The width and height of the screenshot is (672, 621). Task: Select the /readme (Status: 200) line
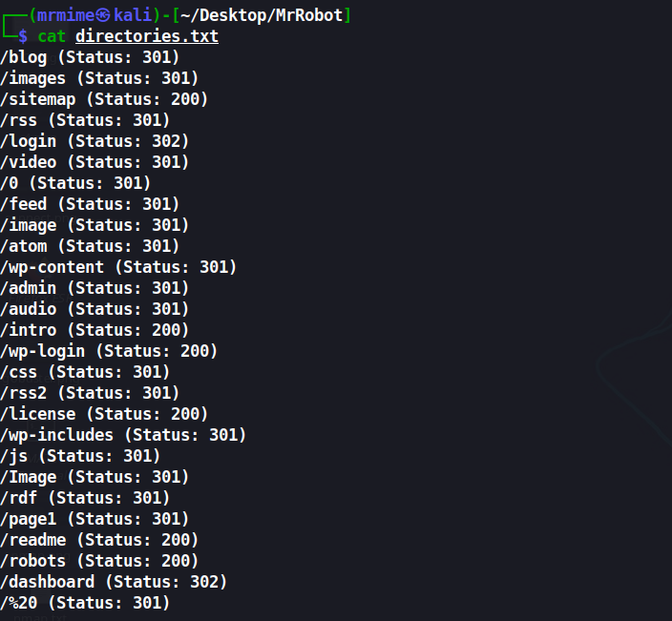click(x=99, y=540)
